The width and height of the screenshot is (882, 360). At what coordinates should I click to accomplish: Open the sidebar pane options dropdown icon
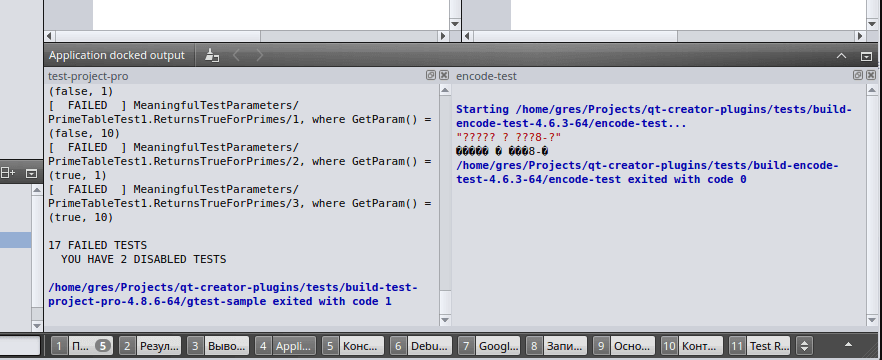click(31, 173)
